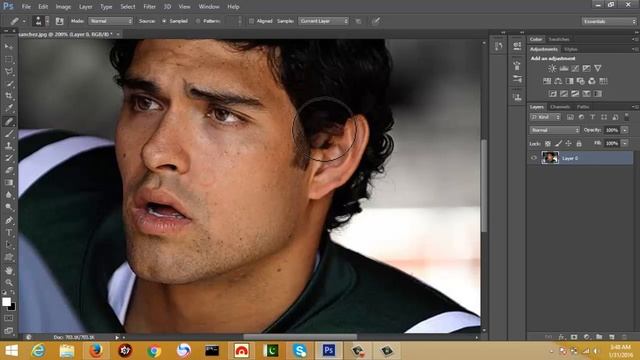Image resolution: width=640 pixels, height=360 pixels.
Task: Click the Layer 0 thumbnail
Action: pos(550,158)
